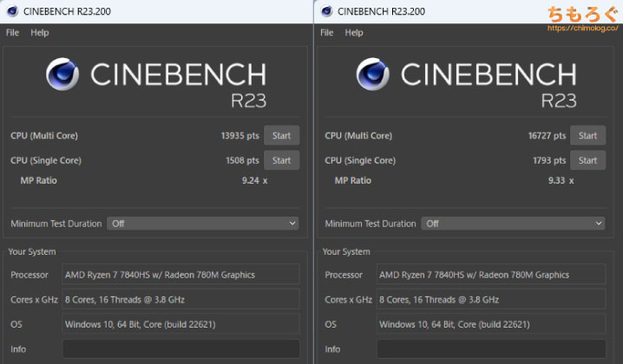Click CPU (Single Core) label in right window

pos(360,160)
